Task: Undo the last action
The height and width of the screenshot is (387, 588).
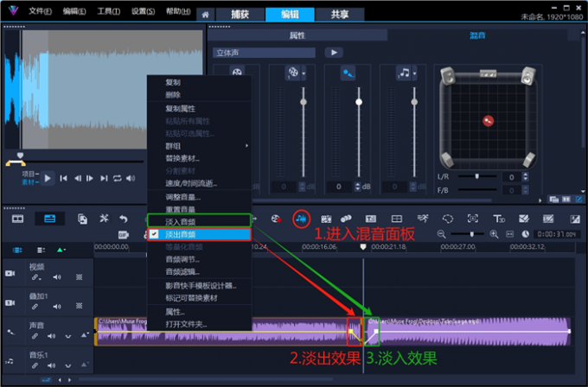Action: 124,219
